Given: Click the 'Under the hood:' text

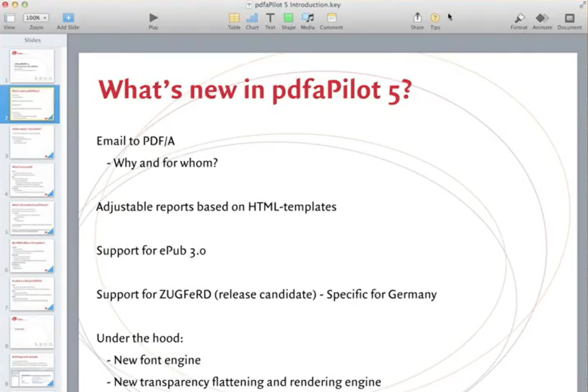Looking at the screenshot, I should (140, 338).
